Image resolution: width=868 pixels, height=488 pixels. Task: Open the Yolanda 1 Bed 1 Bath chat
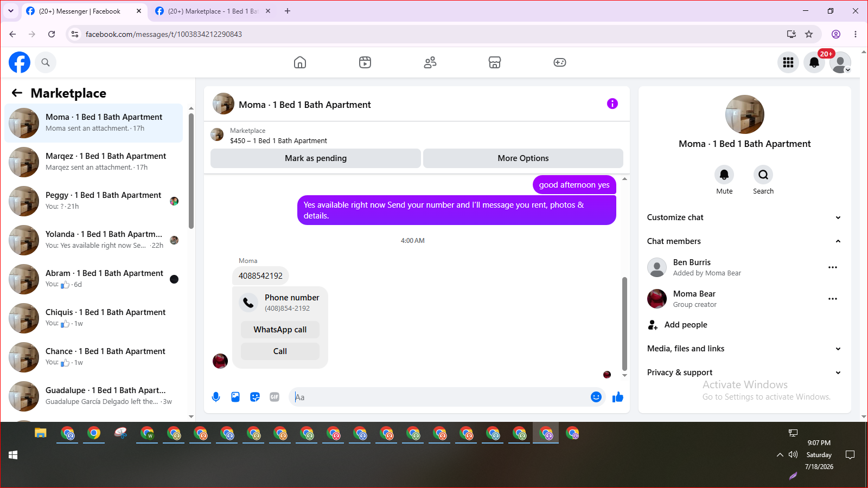coord(94,240)
